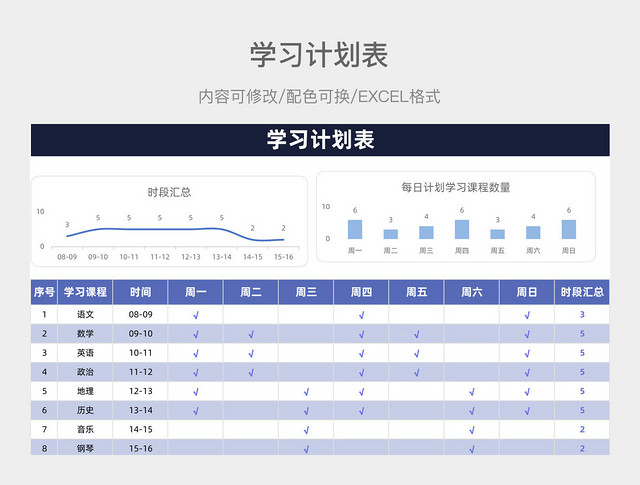Click the 语文 course cell
The image size is (640, 485).
point(85,314)
